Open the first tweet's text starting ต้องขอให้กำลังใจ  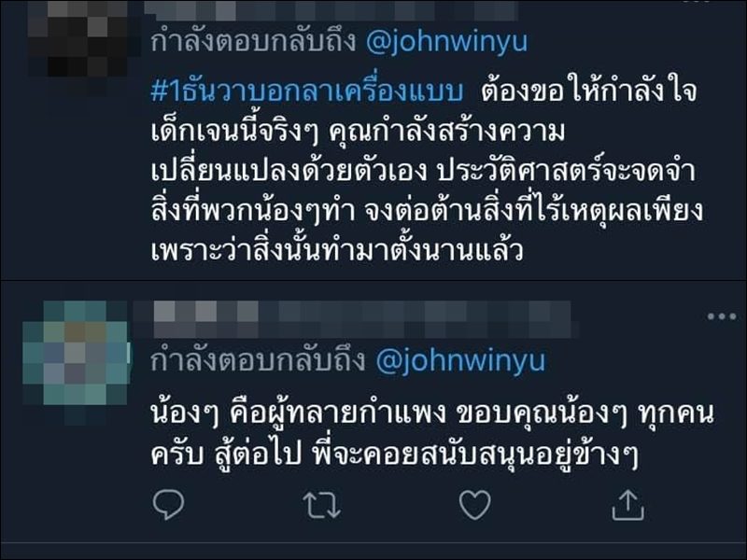(427, 172)
